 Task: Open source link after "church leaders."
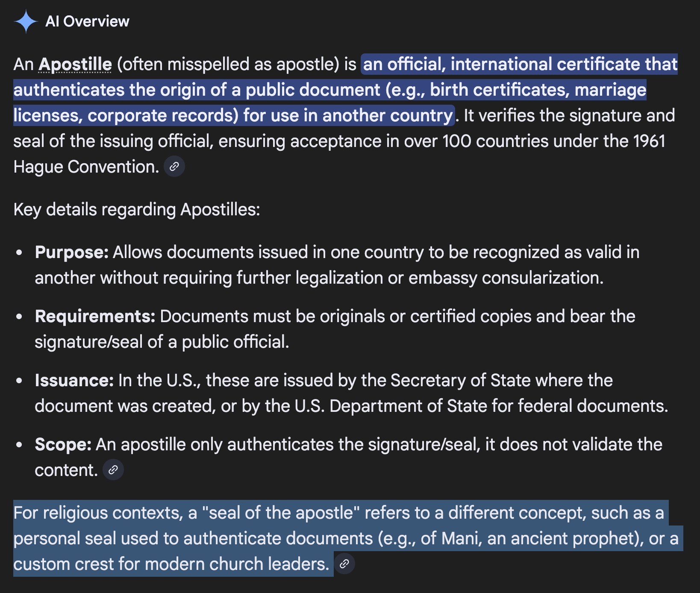[x=344, y=564]
